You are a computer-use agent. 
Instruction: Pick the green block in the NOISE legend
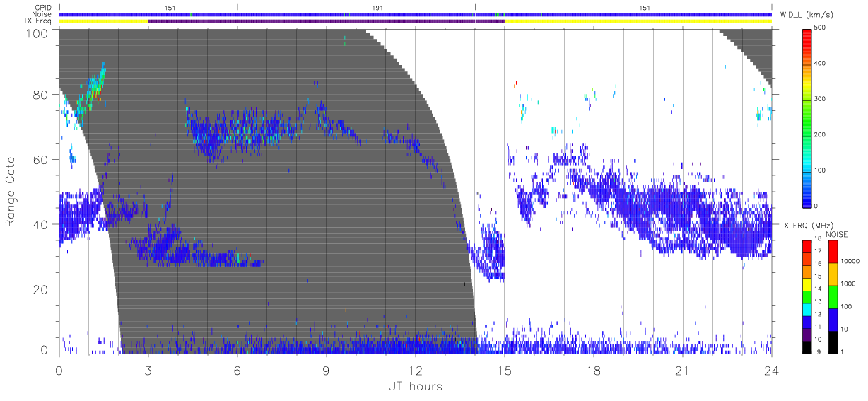point(834,296)
